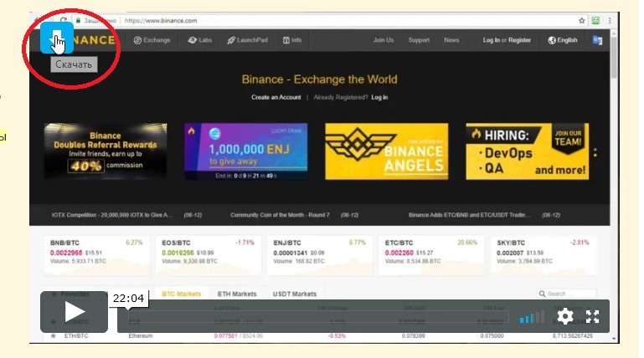Open LaunchPad in the navigation

point(248,40)
